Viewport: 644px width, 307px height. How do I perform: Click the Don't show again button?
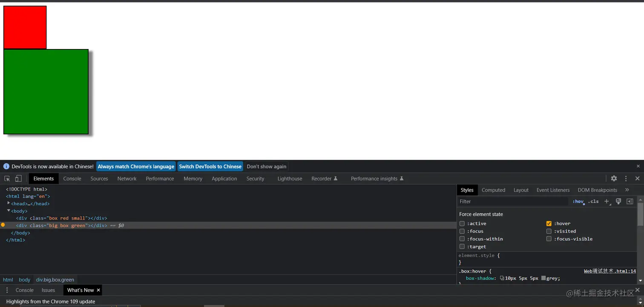coord(266,166)
